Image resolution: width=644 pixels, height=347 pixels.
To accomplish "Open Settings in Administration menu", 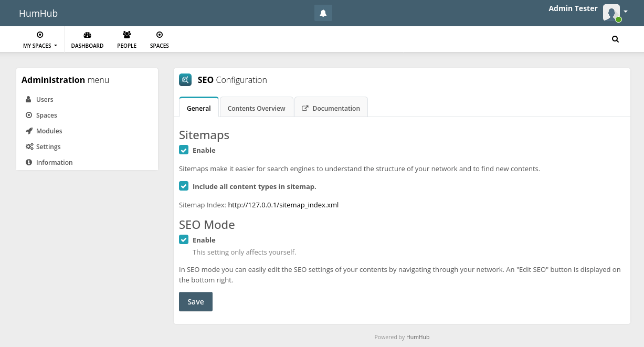I will (x=48, y=147).
